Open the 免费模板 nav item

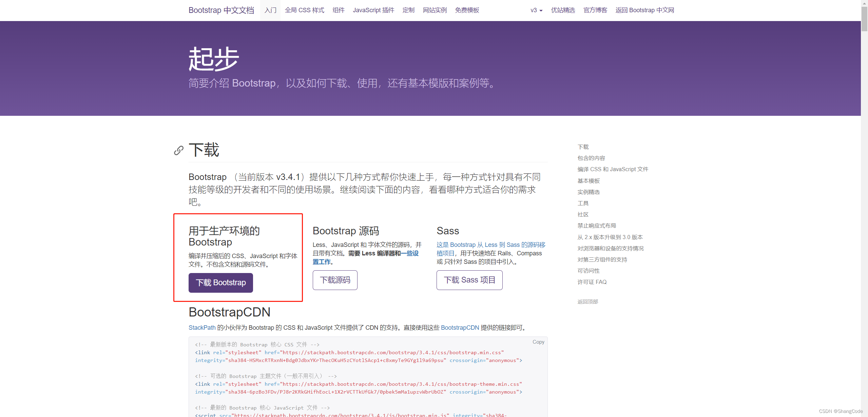pos(467,10)
